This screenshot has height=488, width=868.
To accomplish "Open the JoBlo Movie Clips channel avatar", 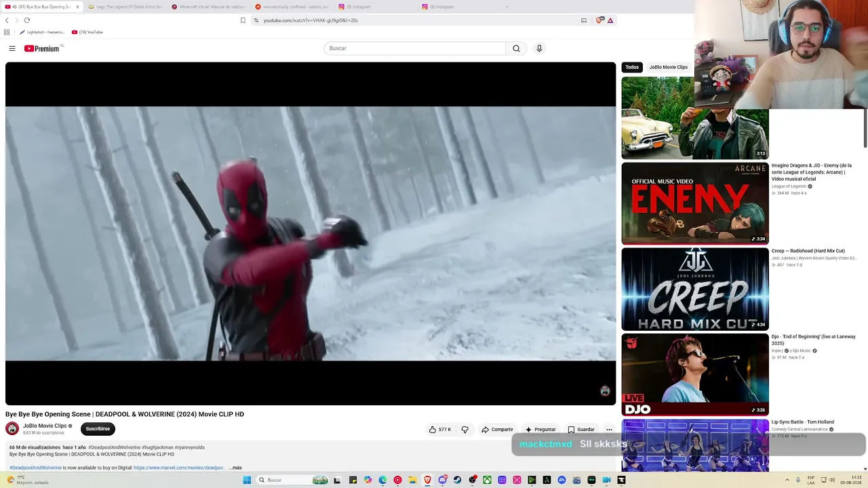I will pos(12,428).
